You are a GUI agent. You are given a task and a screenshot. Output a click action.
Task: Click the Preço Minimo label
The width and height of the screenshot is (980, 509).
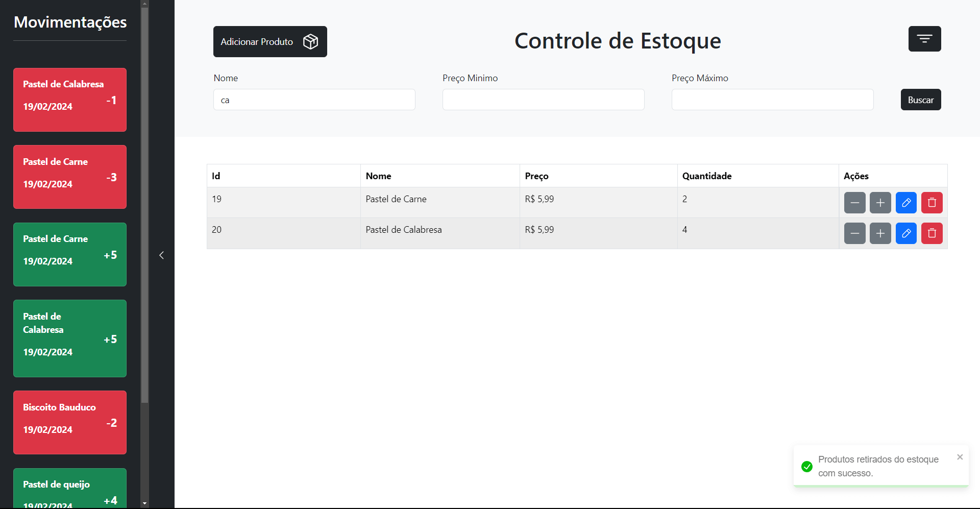coord(470,78)
